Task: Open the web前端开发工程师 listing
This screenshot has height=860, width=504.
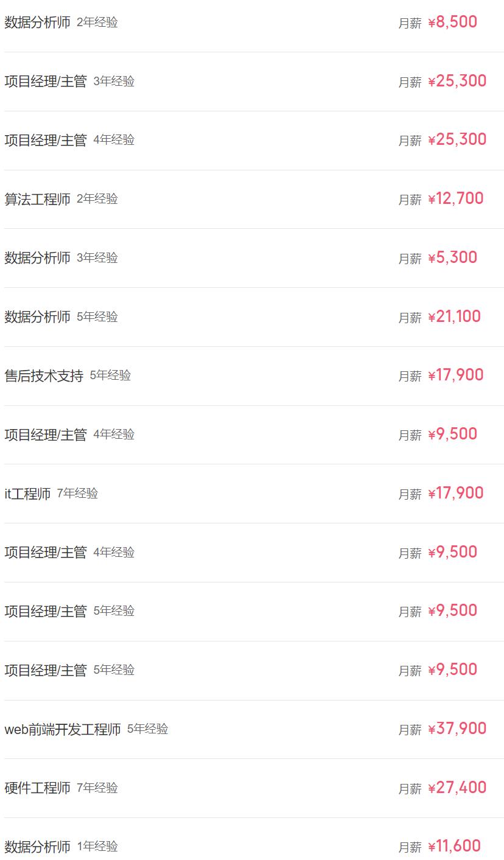Action: coord(63,729)
